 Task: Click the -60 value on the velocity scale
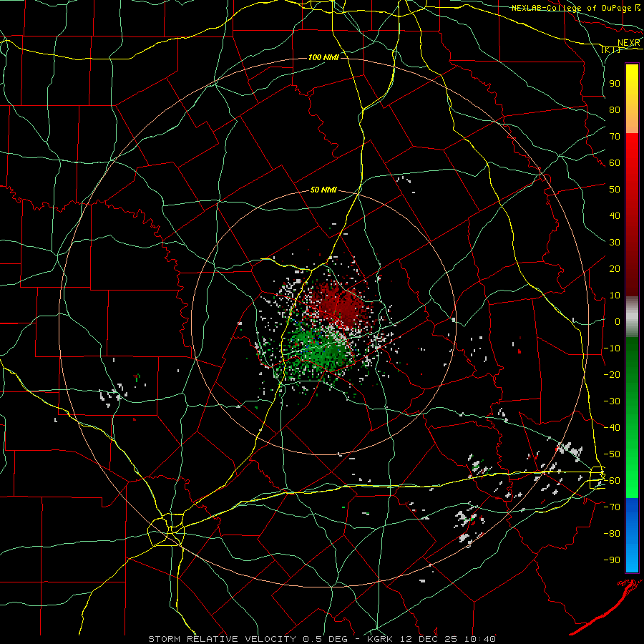tap(612, 481)
